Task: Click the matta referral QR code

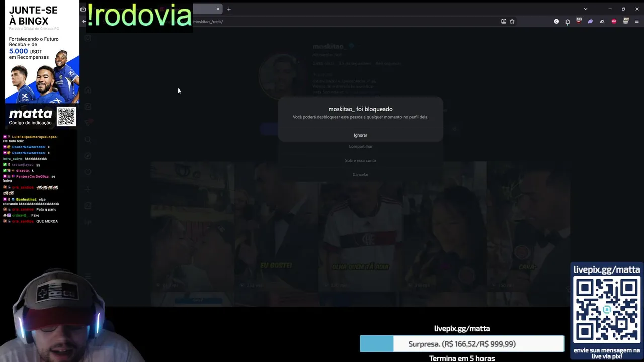Action: pyautogui.click(x=66, y=117)
